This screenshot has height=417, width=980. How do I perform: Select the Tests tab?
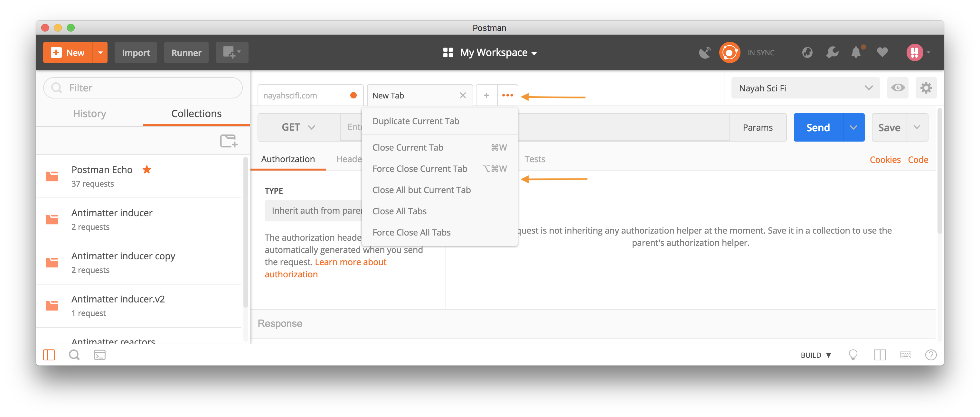[534, 159]
